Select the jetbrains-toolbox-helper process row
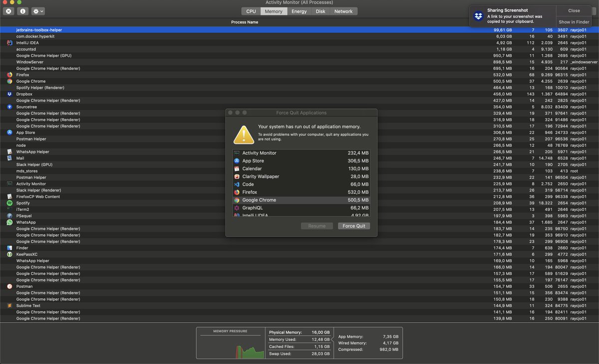The height and width of the screenshot is (364, 599). (x=299, y=30)
